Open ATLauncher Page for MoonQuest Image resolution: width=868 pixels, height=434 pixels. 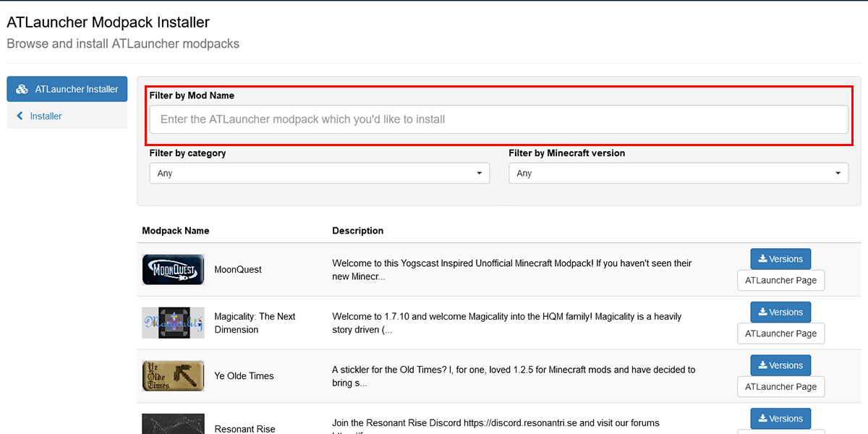point(780,280)
